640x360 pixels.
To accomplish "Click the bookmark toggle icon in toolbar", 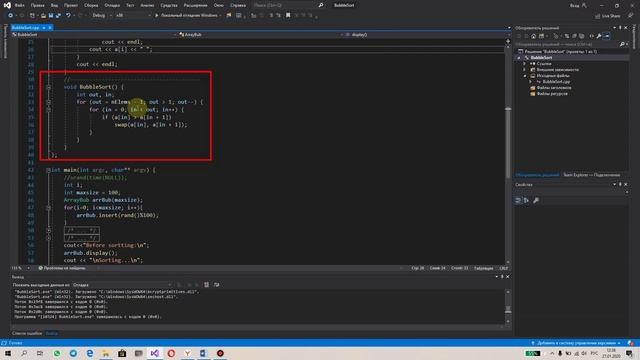I will [288, 16].
